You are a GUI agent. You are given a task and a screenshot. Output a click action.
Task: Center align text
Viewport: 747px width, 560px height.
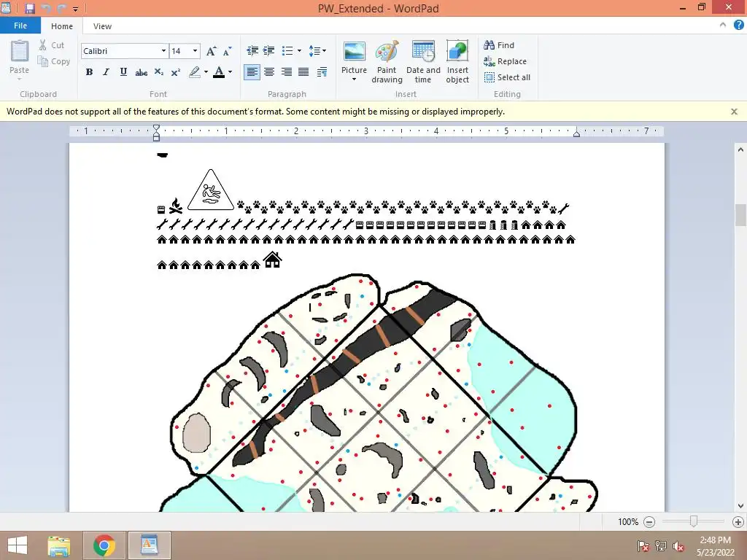[269, 72]
